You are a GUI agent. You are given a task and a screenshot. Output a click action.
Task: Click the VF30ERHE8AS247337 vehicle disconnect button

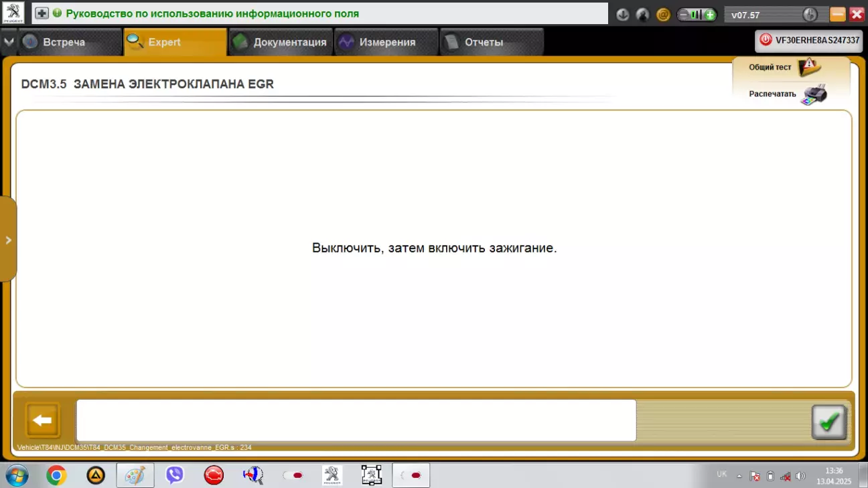click(808, 40)
